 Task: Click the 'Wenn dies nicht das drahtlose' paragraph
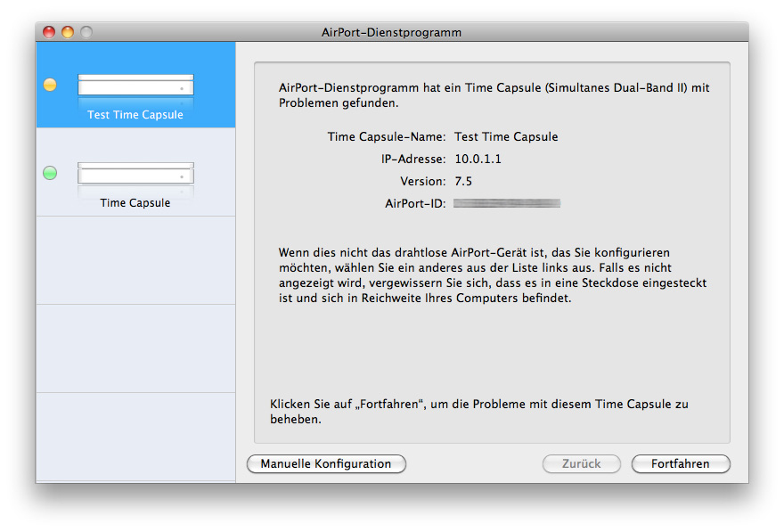[493, 275]
